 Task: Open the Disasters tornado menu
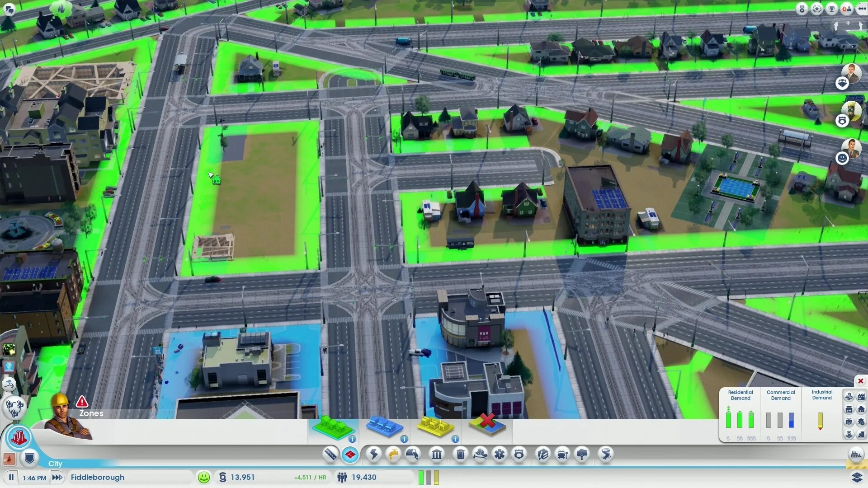click(x=606, y=454)
